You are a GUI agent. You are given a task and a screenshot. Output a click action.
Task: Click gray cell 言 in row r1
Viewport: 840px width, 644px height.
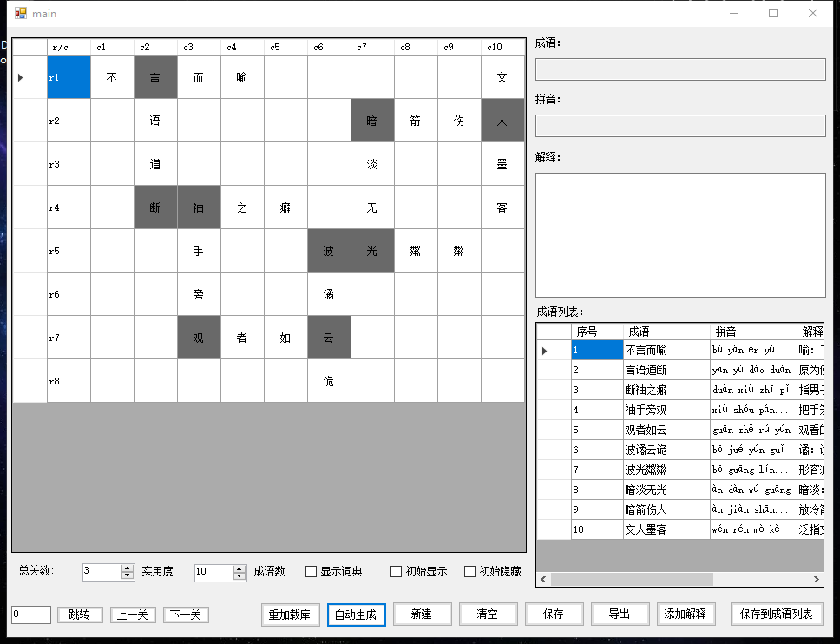click(x=156, y=77)
